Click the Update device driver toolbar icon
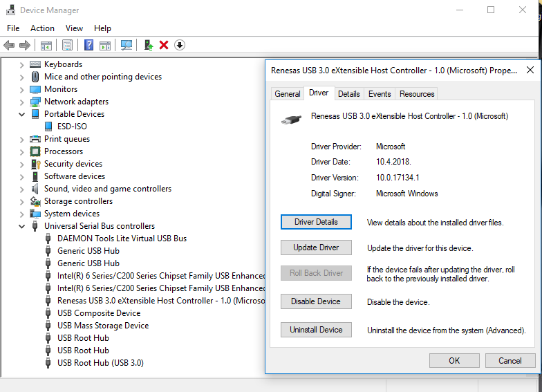This screenshot has height=392, width=542. pos(148,45)
